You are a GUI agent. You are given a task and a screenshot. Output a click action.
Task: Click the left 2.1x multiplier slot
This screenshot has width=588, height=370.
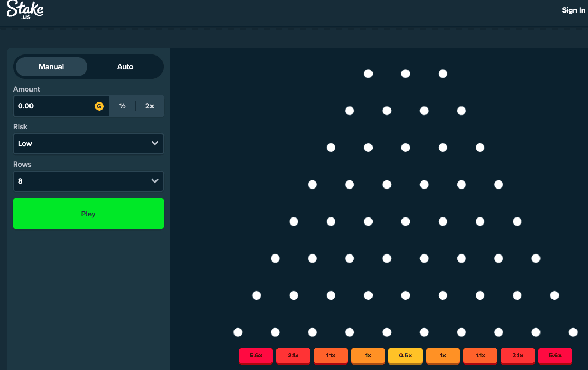click(293, 356)
